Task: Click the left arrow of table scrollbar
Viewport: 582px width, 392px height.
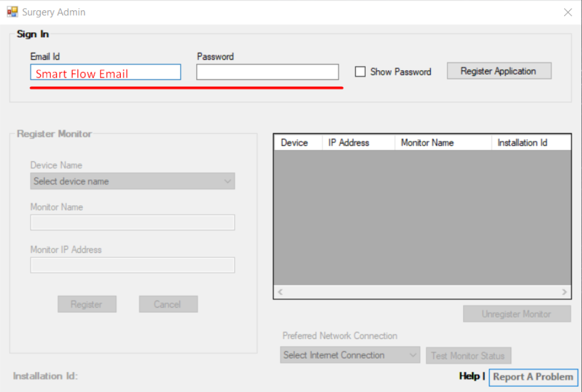Action: (280, 292)
